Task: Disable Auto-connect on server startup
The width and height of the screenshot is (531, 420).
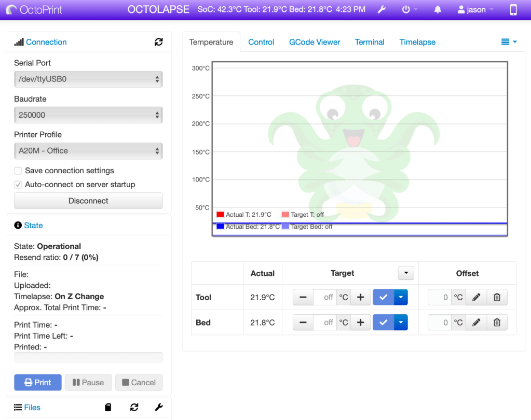Action: 18,184
